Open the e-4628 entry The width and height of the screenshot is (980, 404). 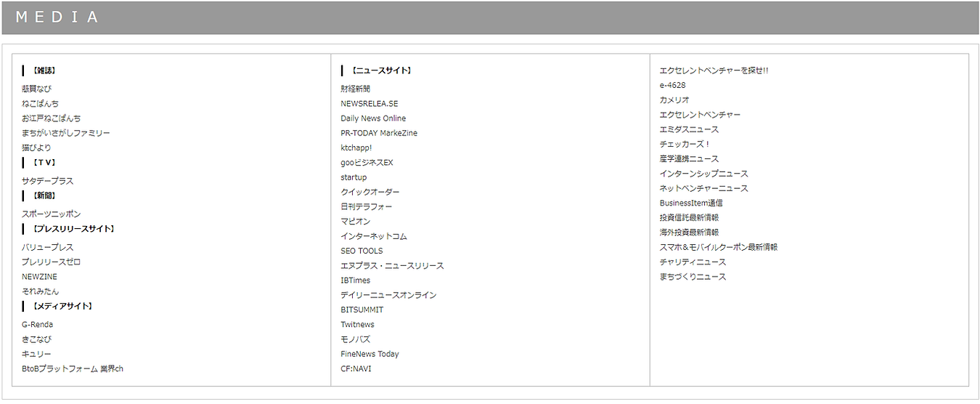pyautogui.click(x=672, y=85)
